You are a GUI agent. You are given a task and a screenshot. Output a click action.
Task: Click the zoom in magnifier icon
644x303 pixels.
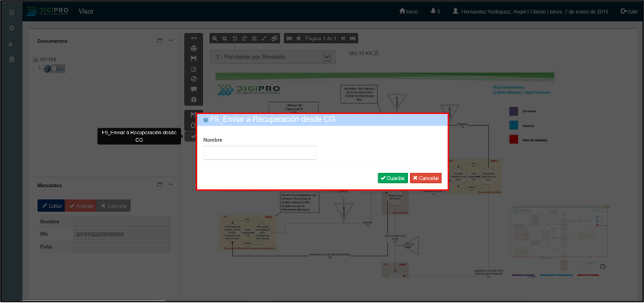[x=215, y=39]
